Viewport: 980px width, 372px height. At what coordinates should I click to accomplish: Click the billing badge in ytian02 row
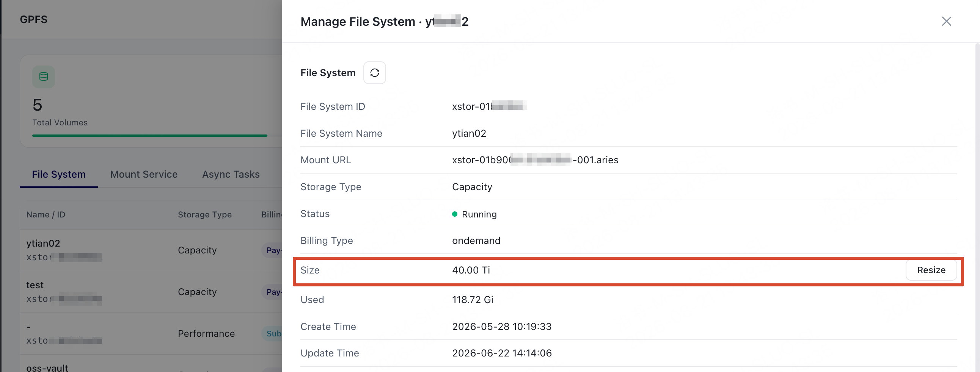pyautogui.click(x=272, y=250)
